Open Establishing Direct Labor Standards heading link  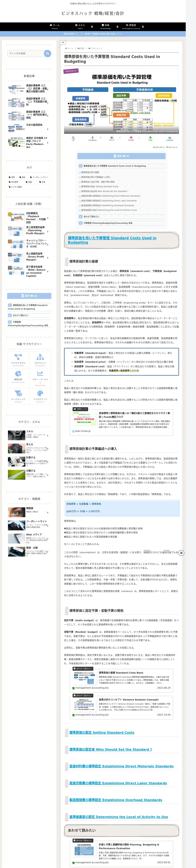click(118, 783)
